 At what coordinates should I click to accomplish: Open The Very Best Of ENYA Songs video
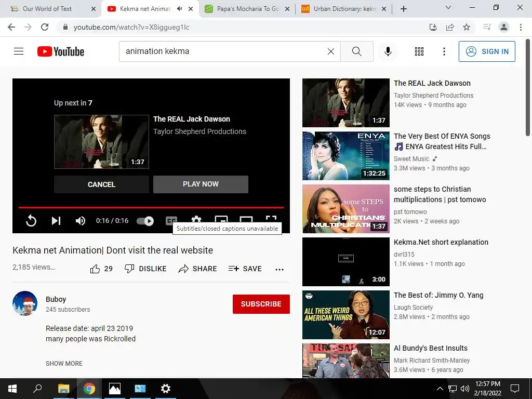[x=442, y=141]
